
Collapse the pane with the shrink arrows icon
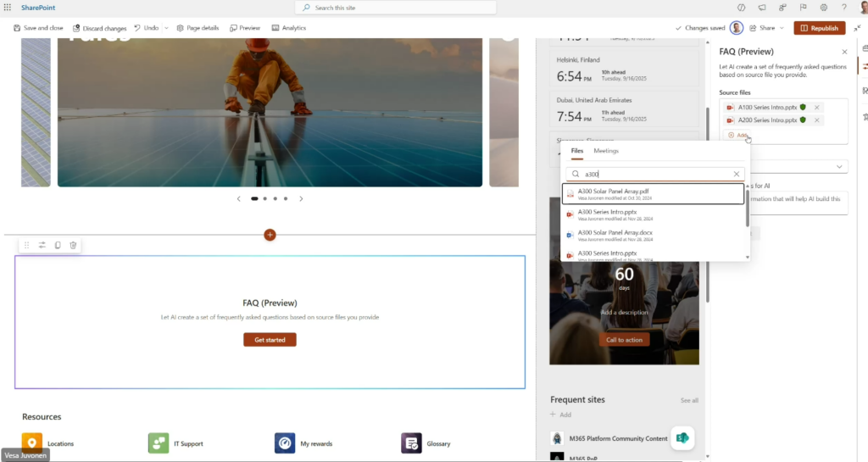(x=857, y=28)
